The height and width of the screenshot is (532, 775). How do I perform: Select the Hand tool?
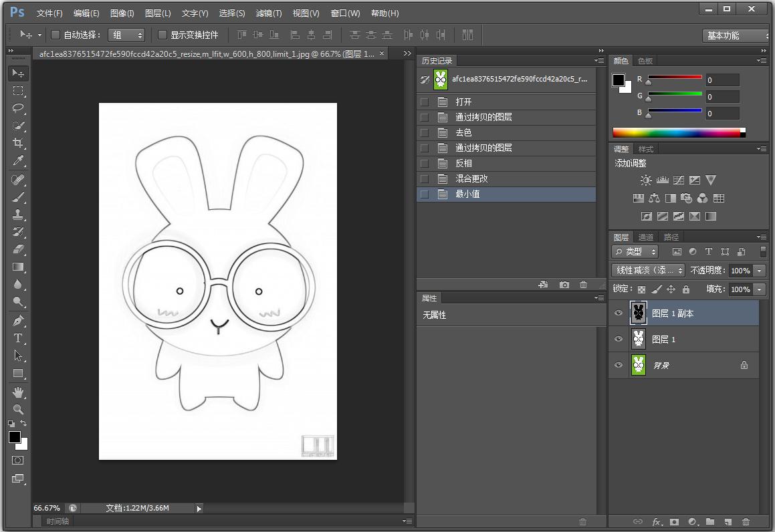click(18, 392)
